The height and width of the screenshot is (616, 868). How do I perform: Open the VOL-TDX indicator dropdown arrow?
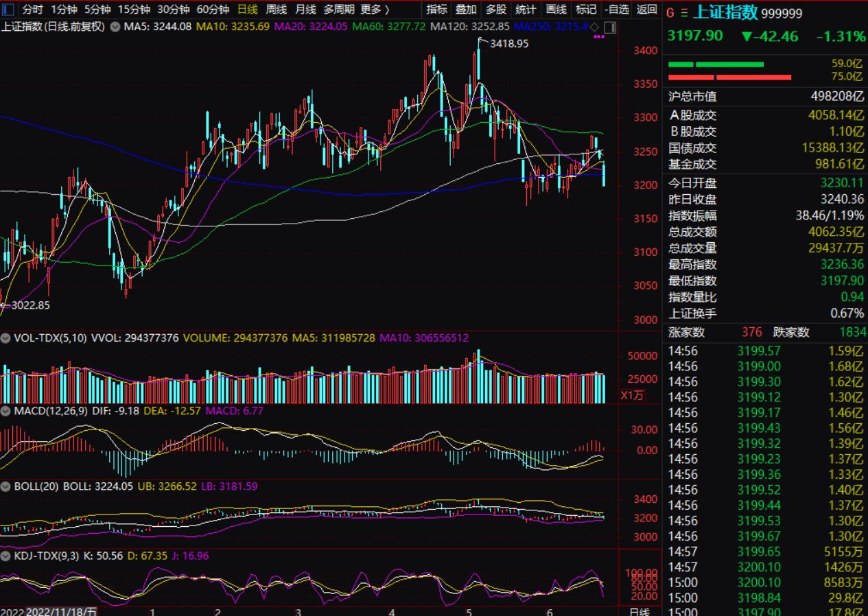tap(5, 338)
